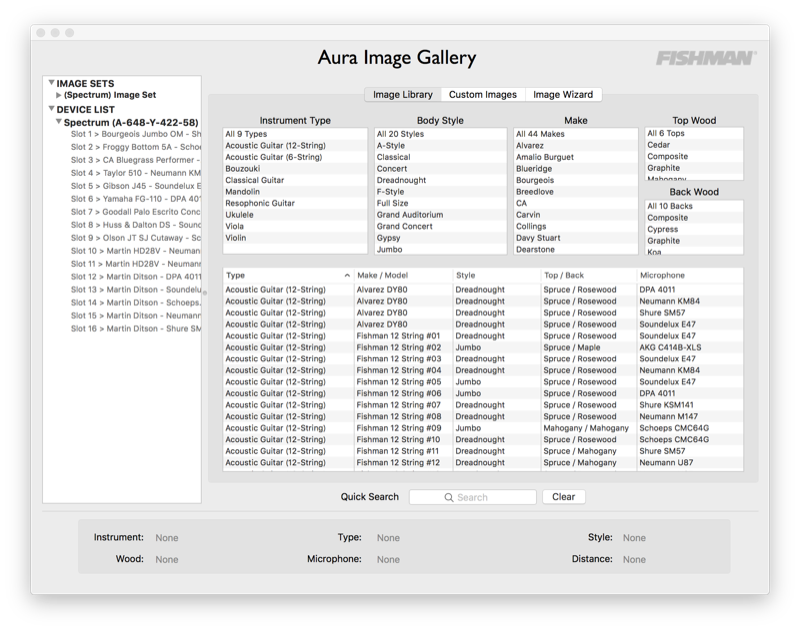The height and width of the screenshot is (631, 800).
Task: Collapse the IMAGE SETS section triangle
Action: [51, 83]
